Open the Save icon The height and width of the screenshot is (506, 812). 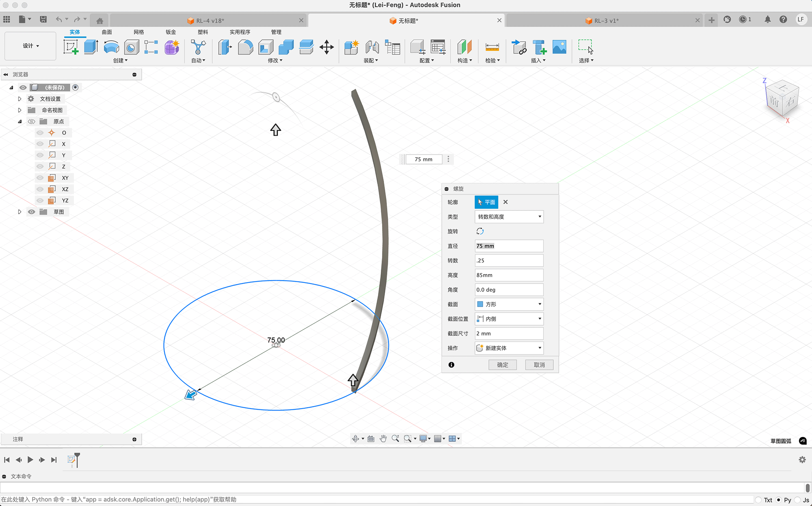(43, 19)
